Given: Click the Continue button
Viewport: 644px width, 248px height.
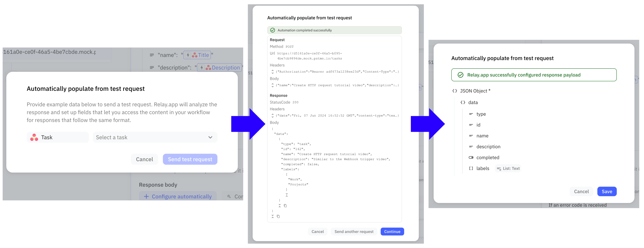Looking at the screenshot, I should pyautogui.click(x=392, y=231).
